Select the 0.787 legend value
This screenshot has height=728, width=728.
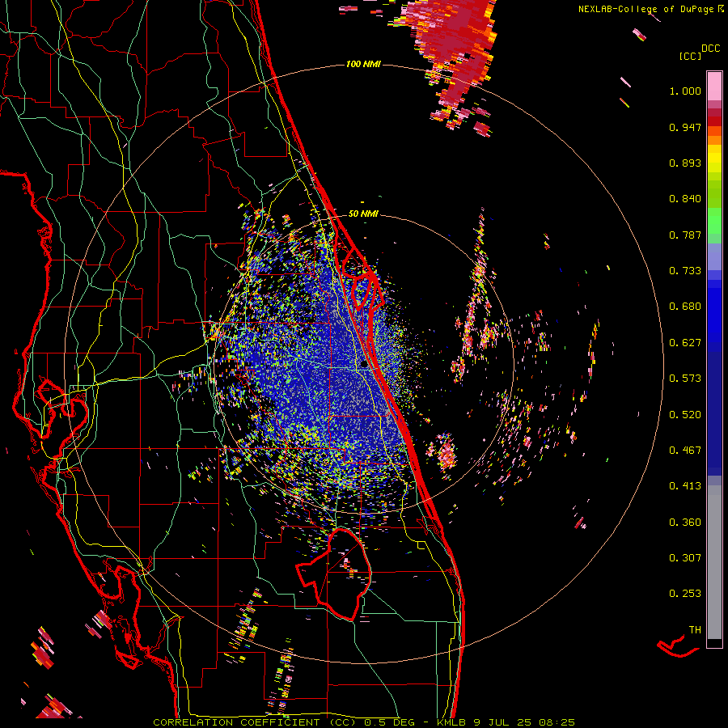point(685,235)
